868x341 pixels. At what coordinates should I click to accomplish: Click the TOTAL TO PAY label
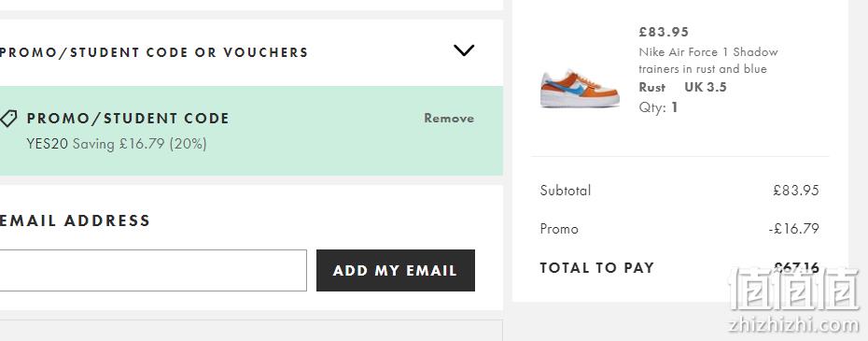point(596,268)
